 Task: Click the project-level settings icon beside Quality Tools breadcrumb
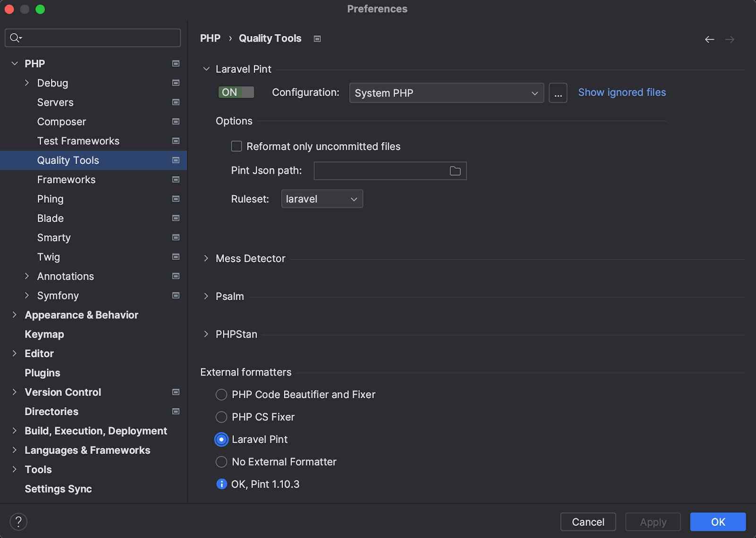point(318,39)
